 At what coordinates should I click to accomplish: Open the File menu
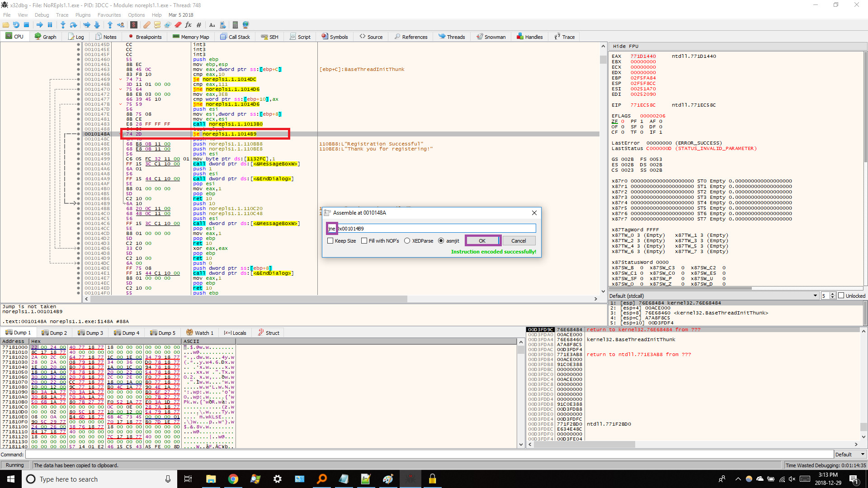[x=7, y=15]
